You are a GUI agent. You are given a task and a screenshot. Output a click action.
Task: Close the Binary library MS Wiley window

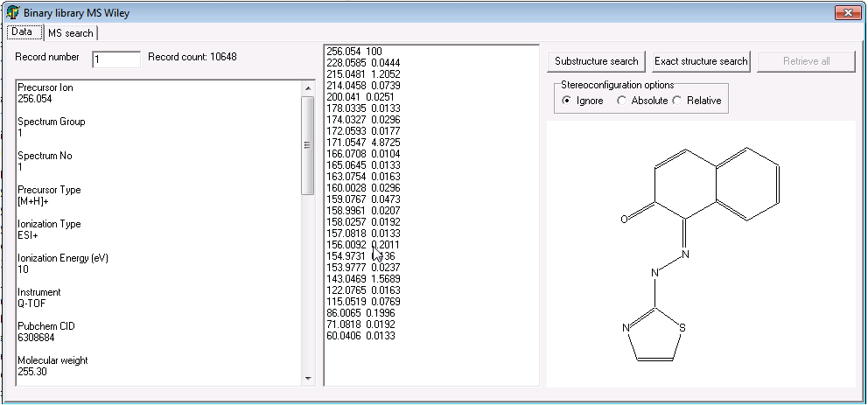coord(846,12)
